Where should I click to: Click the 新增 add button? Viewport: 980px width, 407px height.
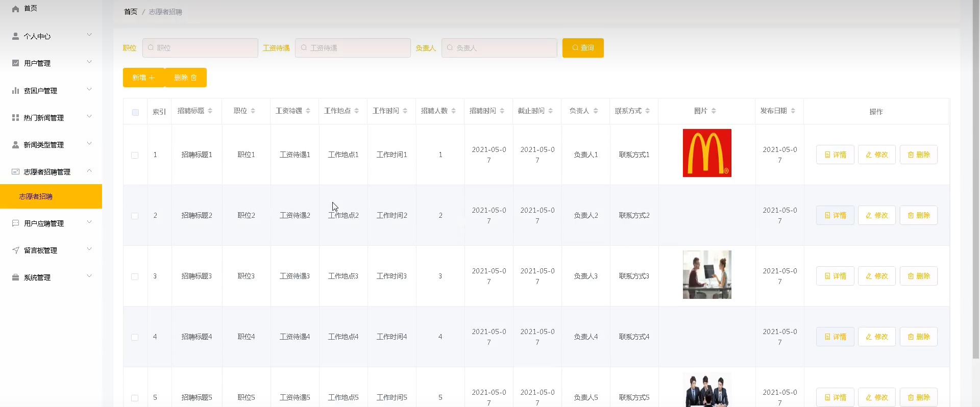click(x=143, y=78)
